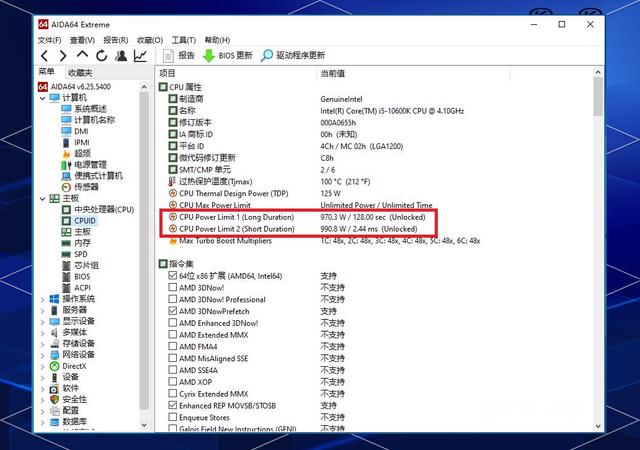Select the BIOS tree item
The image size is (640, 450).
coord(76,276)
